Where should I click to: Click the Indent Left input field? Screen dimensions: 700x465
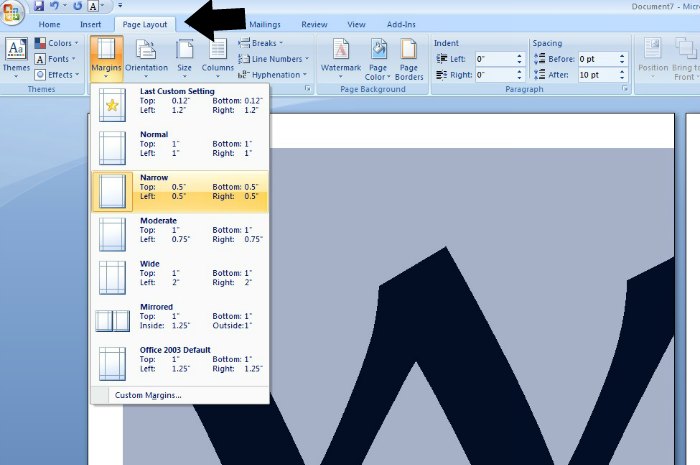coord(495,59)
